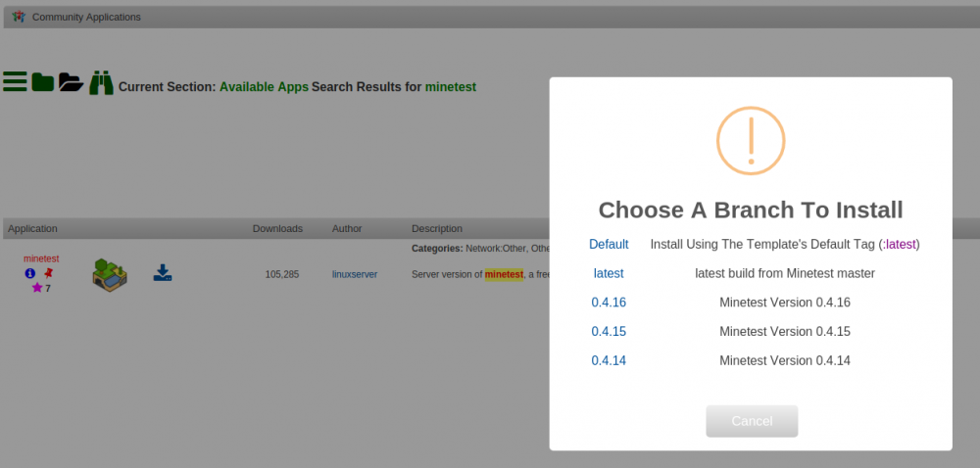The height and width of the screenshot is (468, 980).
Task: Click the purple star rating icon
Action: pyautogui.click(x=37, y=288)
